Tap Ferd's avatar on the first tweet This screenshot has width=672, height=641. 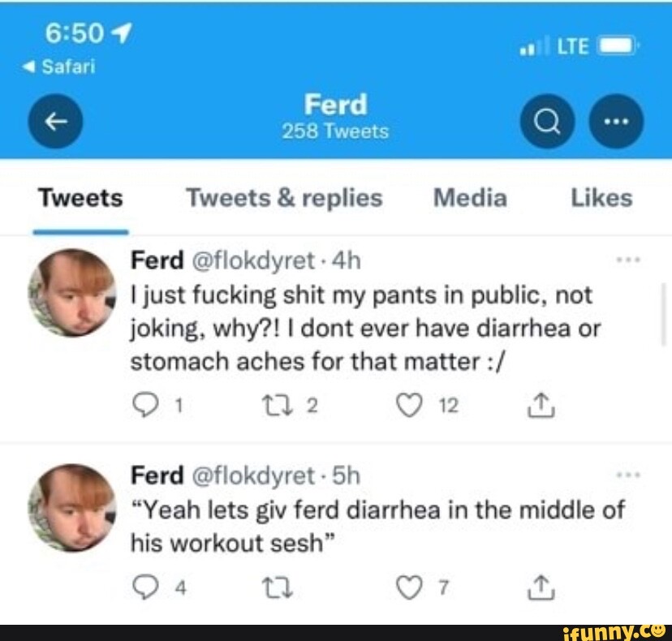tap(72, 293)
